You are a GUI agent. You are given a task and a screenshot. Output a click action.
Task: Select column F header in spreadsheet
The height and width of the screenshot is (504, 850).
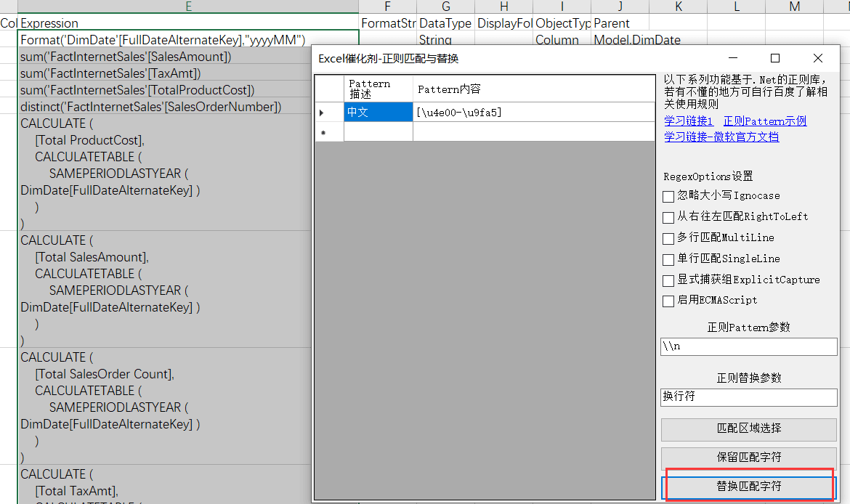388,7
